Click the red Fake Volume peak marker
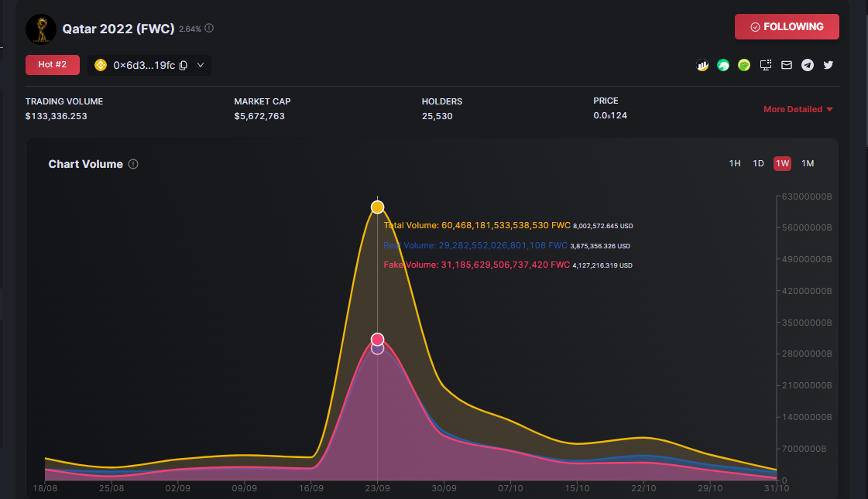Screen dimensions: 868x499 [378, 339]
